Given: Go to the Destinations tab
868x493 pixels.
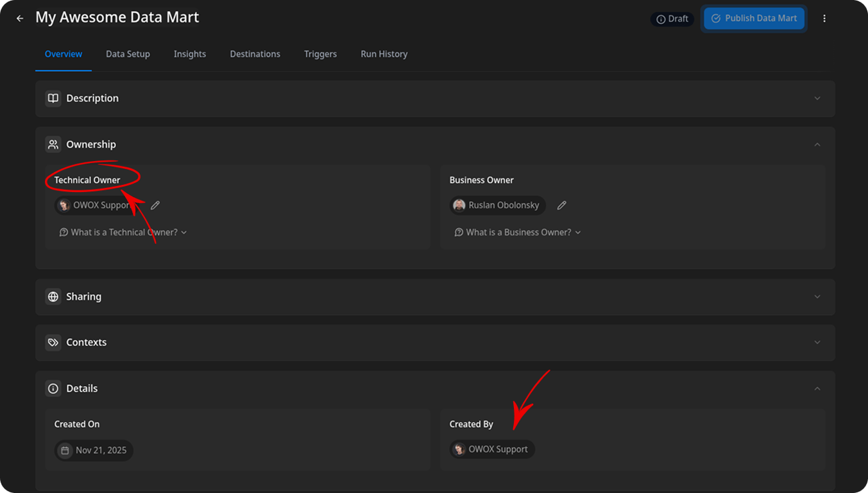Looking at the screenshot, I should pos(255,54).
